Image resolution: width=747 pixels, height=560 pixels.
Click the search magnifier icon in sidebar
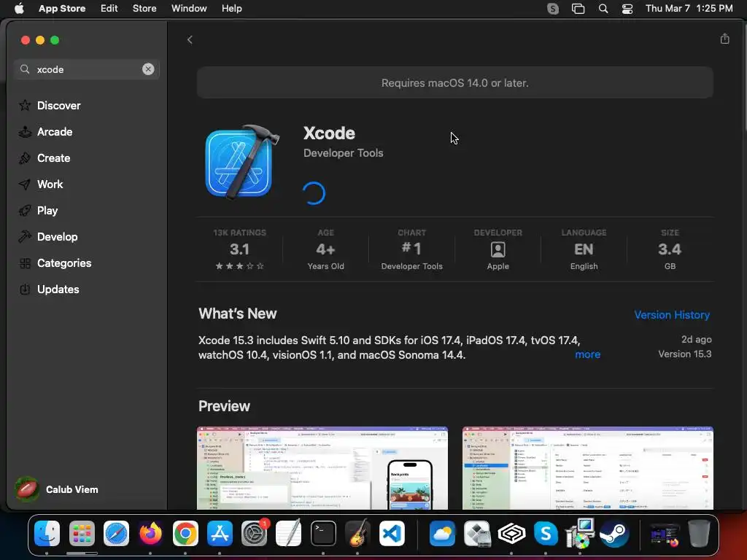[25, 69]
